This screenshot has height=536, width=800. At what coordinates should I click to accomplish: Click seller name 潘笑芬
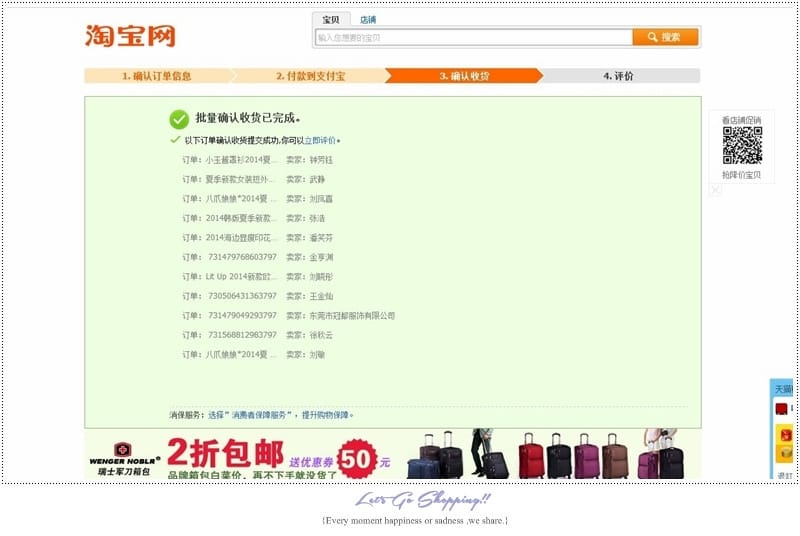[x=321, y=238]
